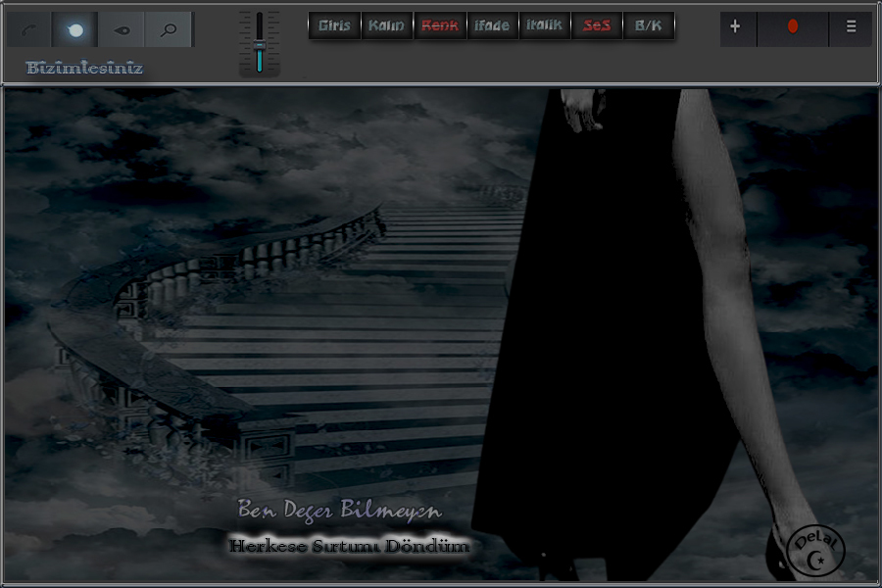Select the glowing circle icon

(x=75, y=30)
